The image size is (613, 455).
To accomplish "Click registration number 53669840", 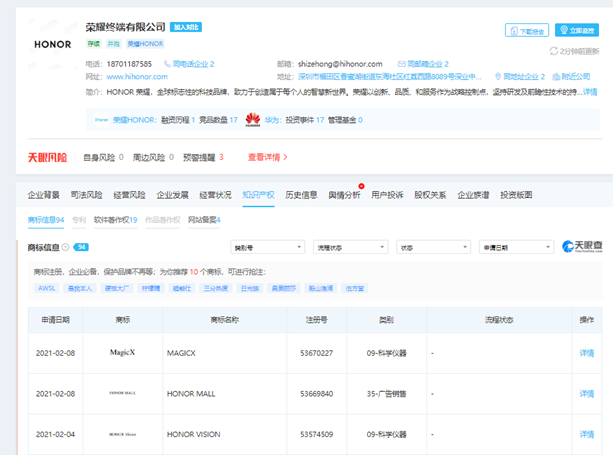I will coord(316,394).
